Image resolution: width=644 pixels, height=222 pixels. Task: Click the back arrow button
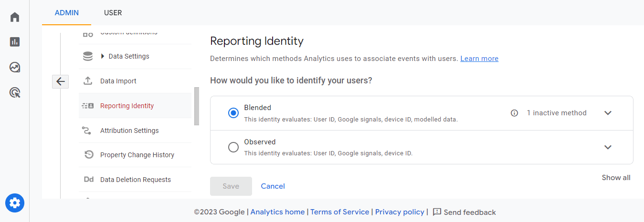61,81
